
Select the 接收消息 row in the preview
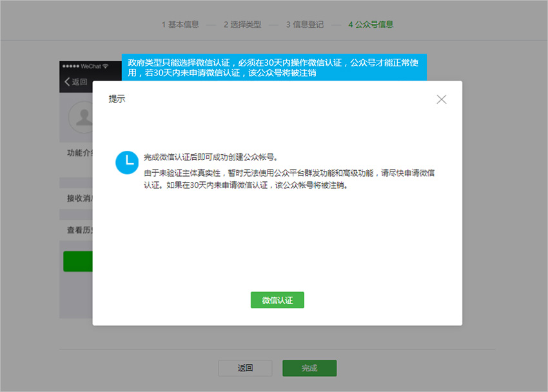[79, 198]
